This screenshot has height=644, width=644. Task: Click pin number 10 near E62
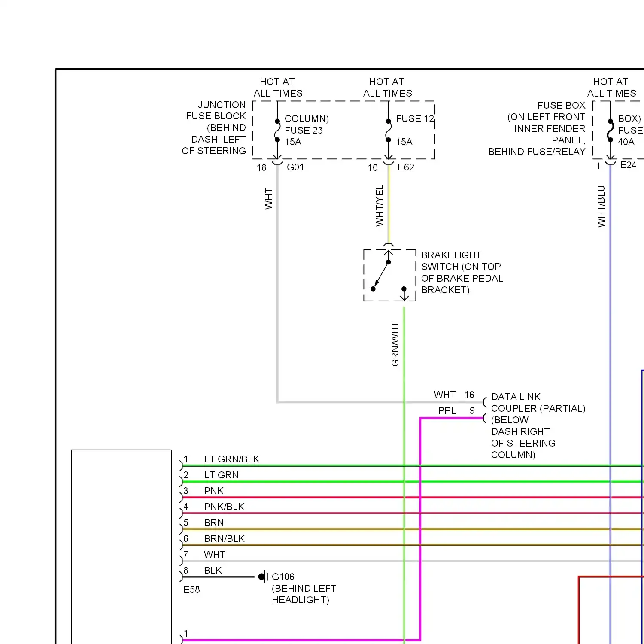(373, 167)
